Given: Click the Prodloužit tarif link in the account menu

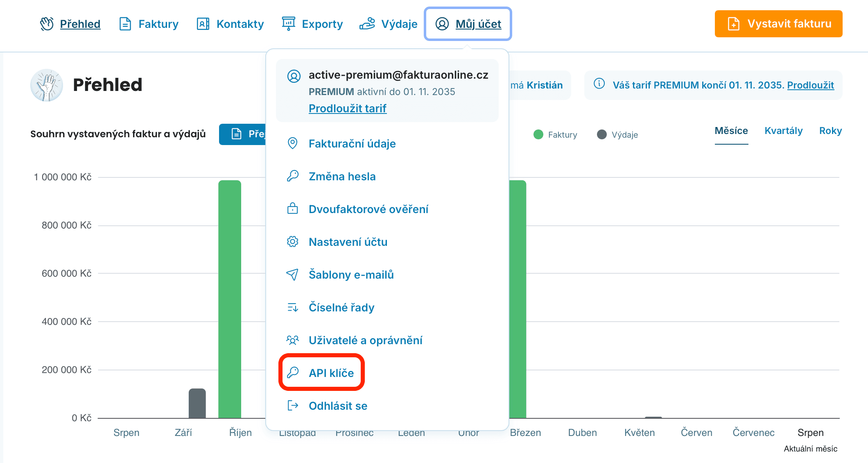Looking at the screenshot, I should pos(347,108).
